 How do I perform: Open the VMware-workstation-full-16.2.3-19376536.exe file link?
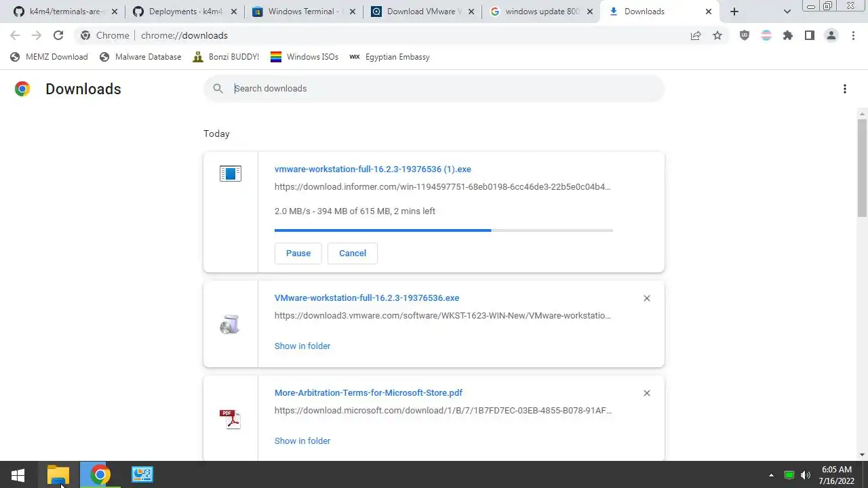(x=367, y=298)
